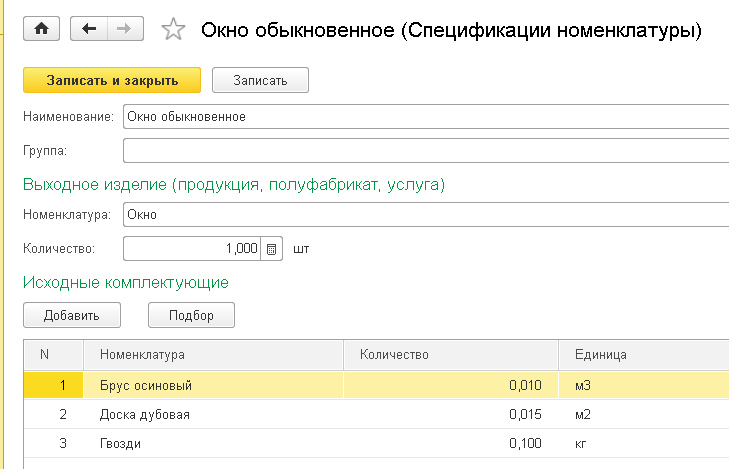
Task: Select the Брус осиновый row
Action: click(x=145, y=385)
